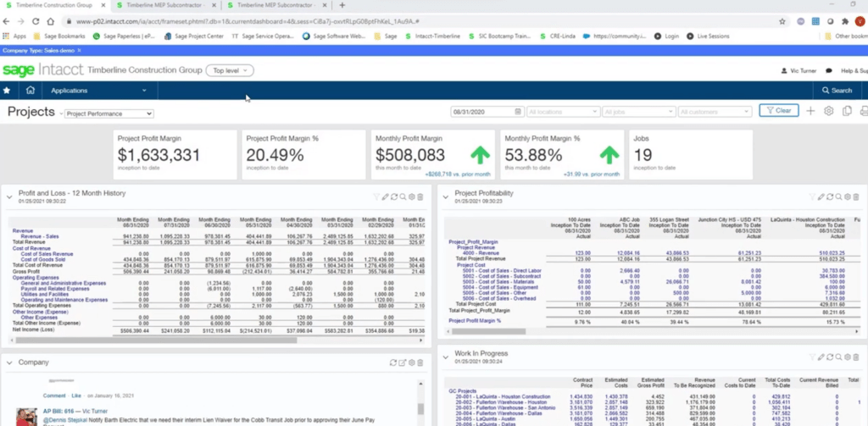Open the date picker calendar icon
The image size is (868, 426).
(518, 112)
